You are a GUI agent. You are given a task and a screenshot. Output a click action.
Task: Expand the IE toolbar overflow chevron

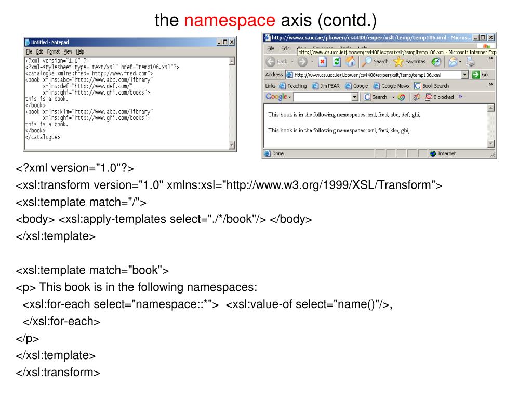point(490,58)
